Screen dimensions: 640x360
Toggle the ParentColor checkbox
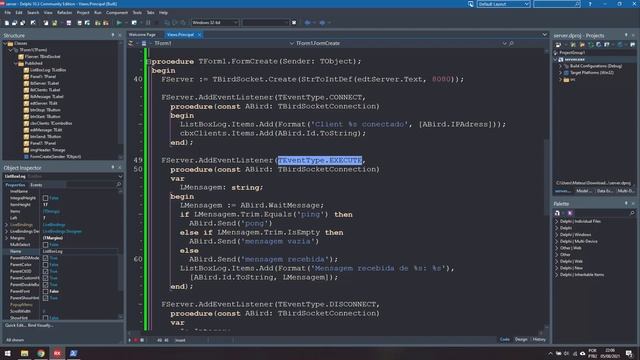click(45, 265)
